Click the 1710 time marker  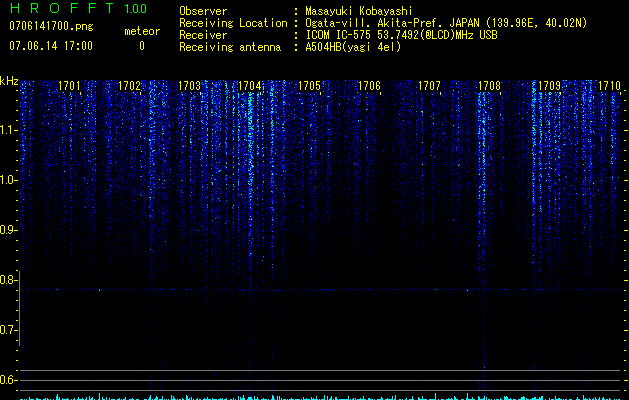609,86
